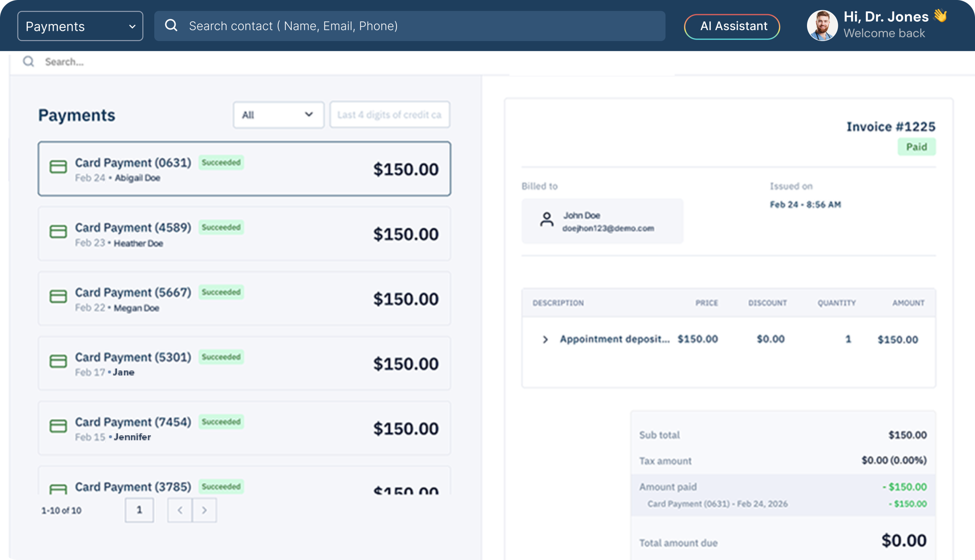Select Heather Doe's Feb 23 payment
Image resolution: width=975 pixels, height=560 pixels.
[x=244, y=234]
